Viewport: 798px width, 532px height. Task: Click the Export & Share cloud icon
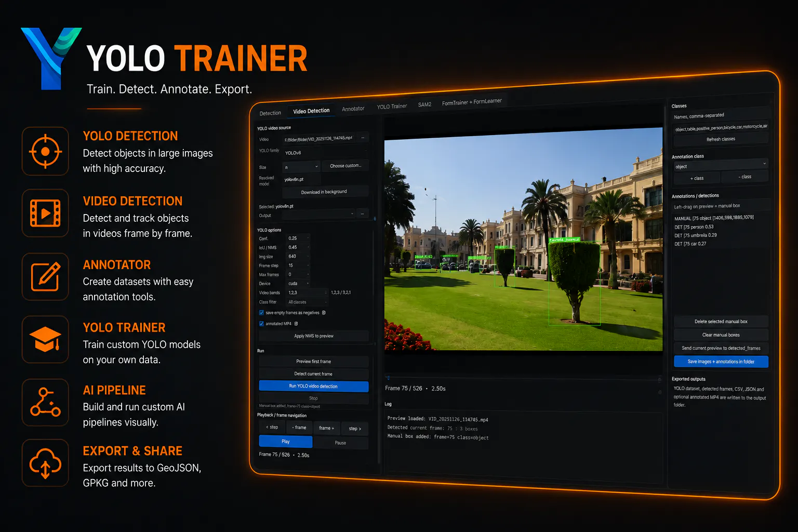click(x=45, y=463)
